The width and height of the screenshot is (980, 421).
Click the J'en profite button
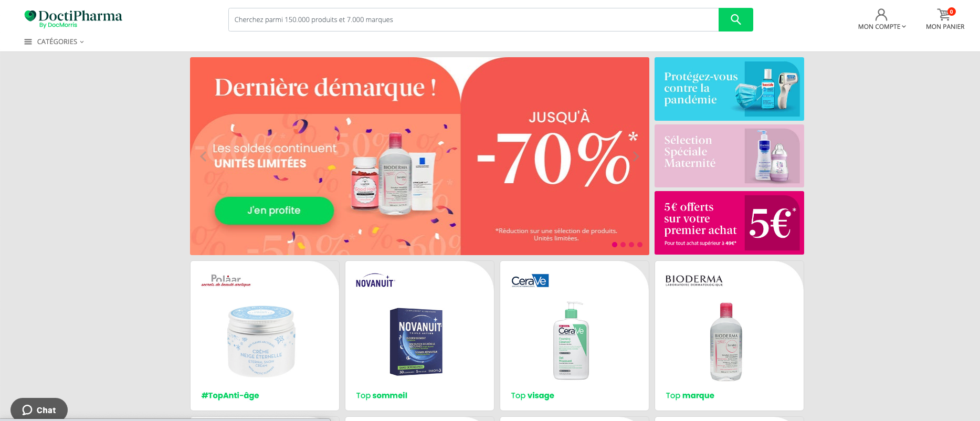pos(274,210)
